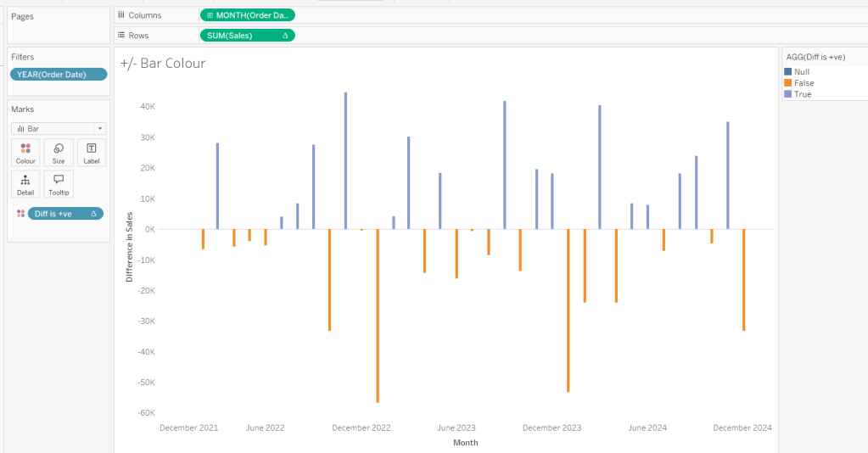Image resolution: width=868 pixels, height=453 pixels.
Task: Click the False orange legend swatch
Action: (x=788, y=83)
